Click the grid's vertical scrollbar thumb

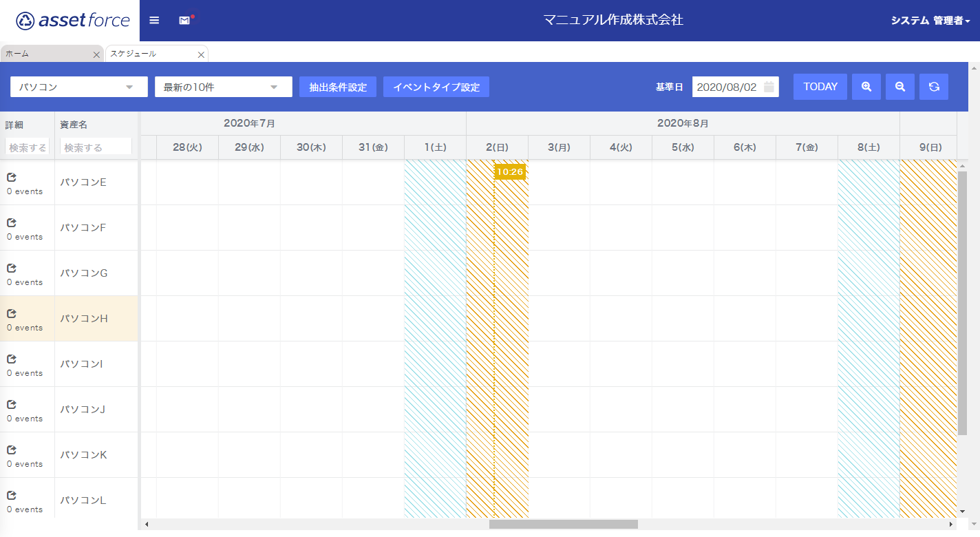click(962, 304)
